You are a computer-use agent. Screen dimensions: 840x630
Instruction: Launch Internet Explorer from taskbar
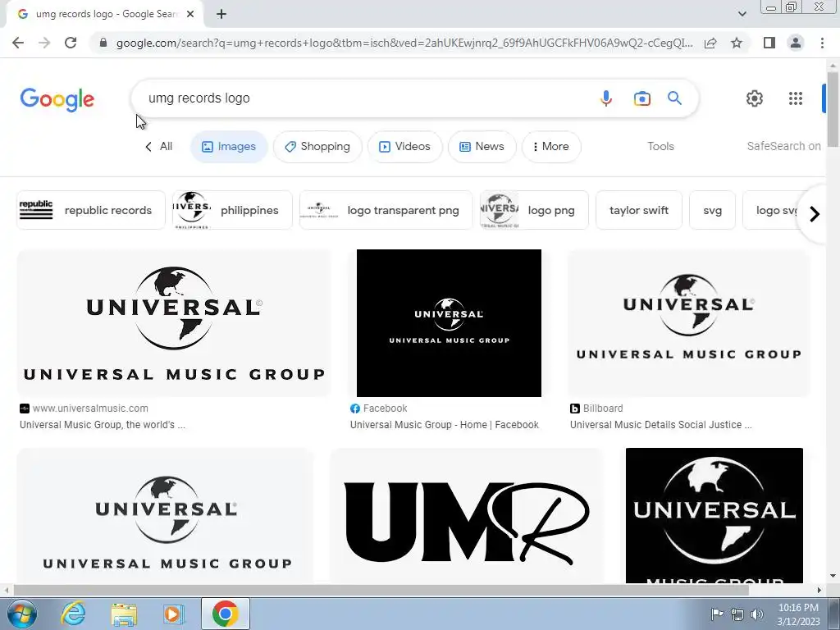point(73,614)
